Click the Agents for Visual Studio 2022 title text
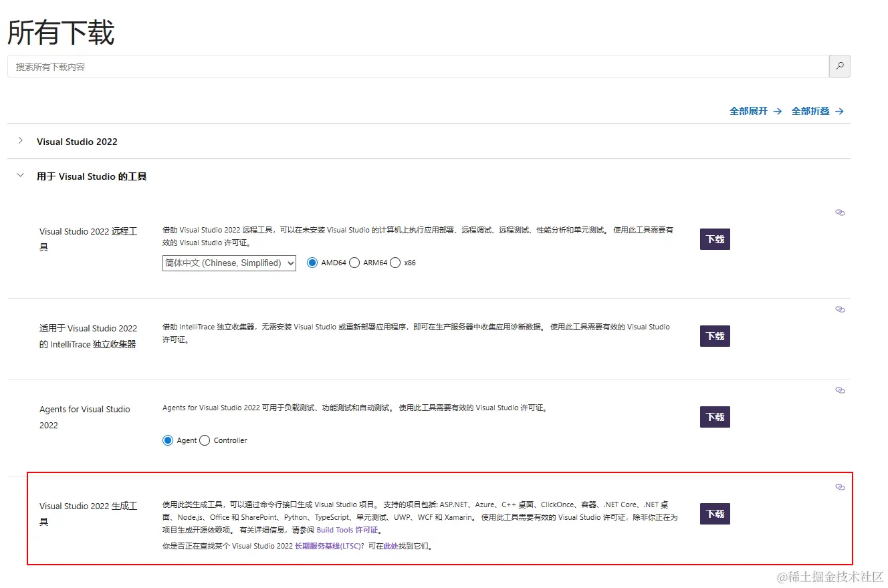This screenshot has width=888, height=588. 85,417
